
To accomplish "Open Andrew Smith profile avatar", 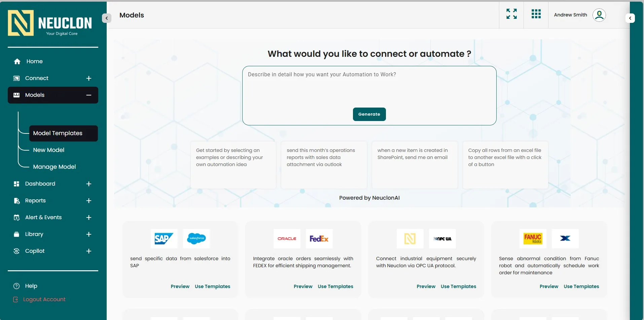I will click(x=599, y=15).
